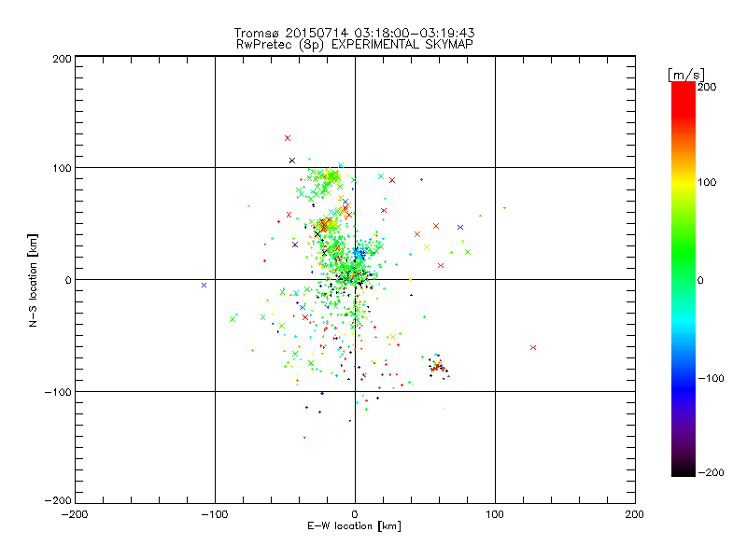Click the purple X marker west of center
The image size is (747, 560).
pos(295,245)
